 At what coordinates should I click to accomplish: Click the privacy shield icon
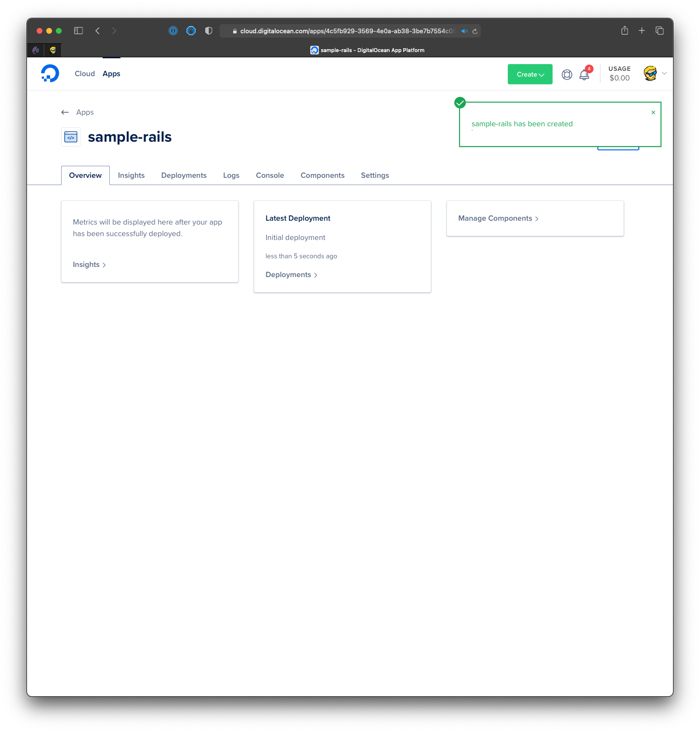(x=209, y=31)
